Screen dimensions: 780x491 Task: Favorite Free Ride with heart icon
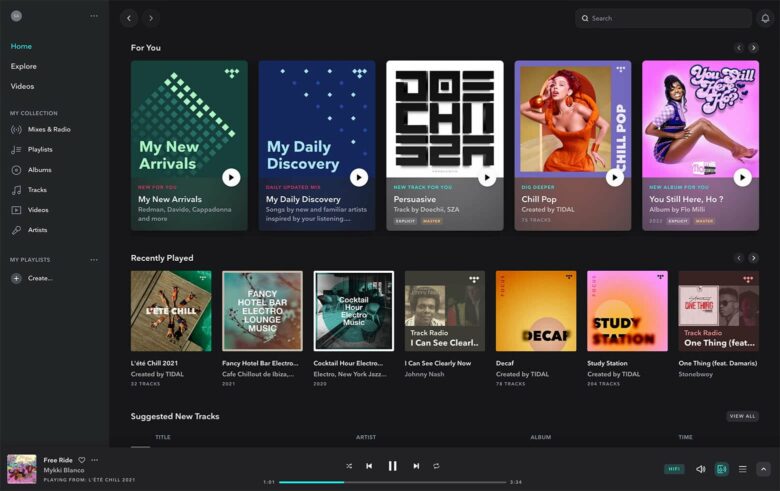[82, 460]
